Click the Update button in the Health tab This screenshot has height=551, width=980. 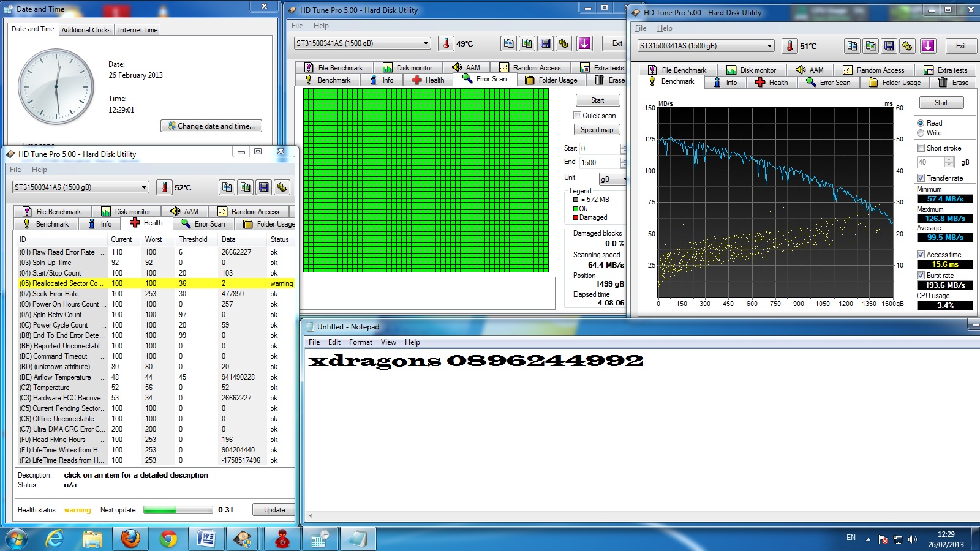tap(274, 510)
